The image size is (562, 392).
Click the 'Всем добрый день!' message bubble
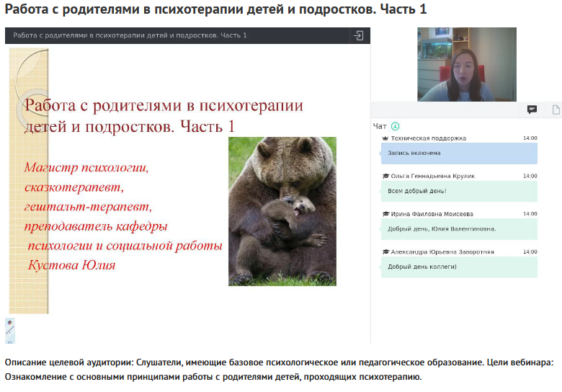coord(458,191)
